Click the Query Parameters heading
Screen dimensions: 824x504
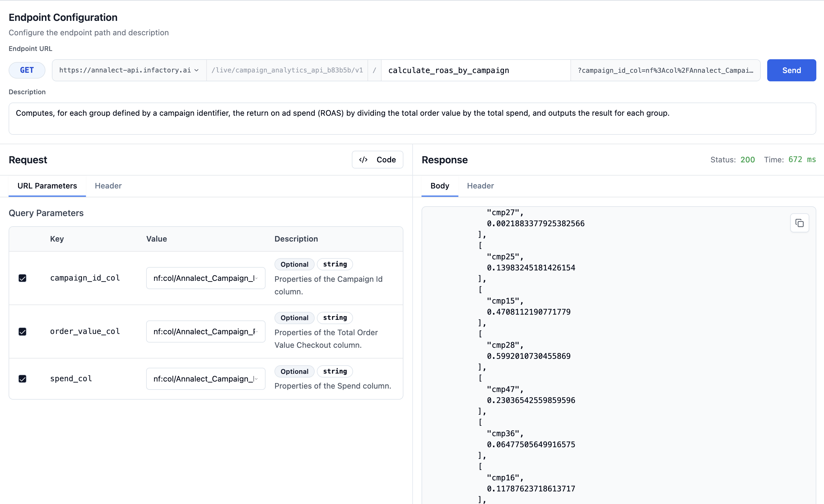tap(46, 213)
